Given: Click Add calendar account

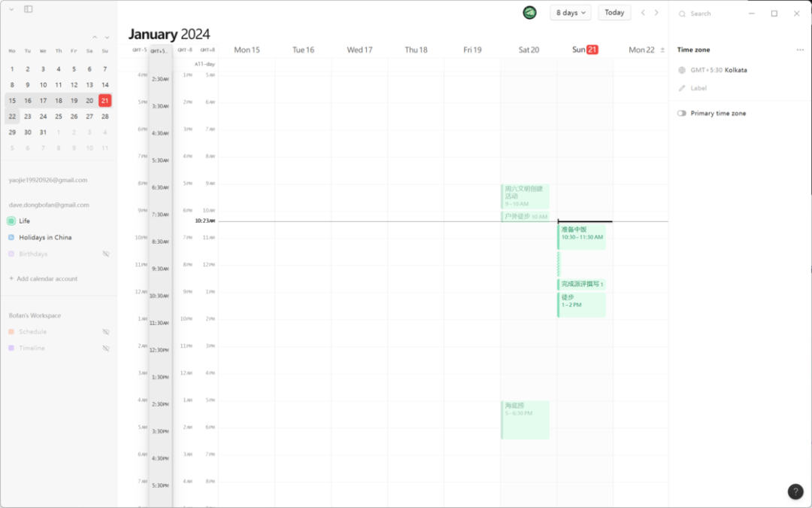Looking at the screenshot, I should click(43, 279).
